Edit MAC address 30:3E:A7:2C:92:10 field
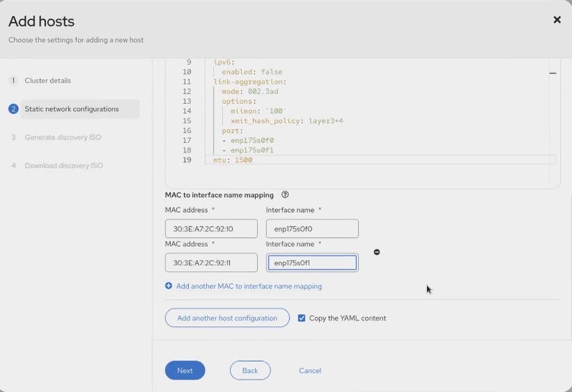The image size is (572, 392). pyautogui.click(x=211, y=228)
